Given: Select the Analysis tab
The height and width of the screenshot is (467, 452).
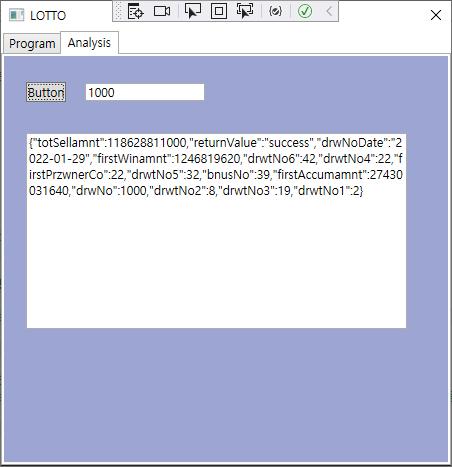Looking at the screenshot, I should tap(89, 43).
